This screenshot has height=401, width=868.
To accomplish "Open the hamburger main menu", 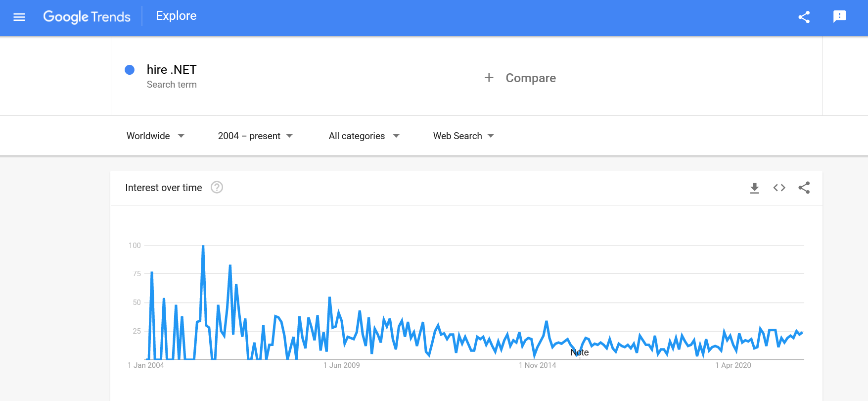I will 19,17.
